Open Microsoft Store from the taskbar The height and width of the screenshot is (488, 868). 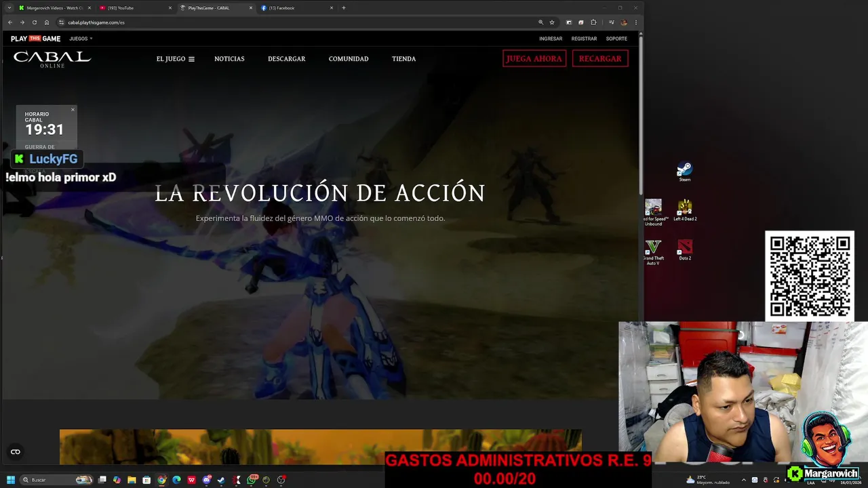146,480
